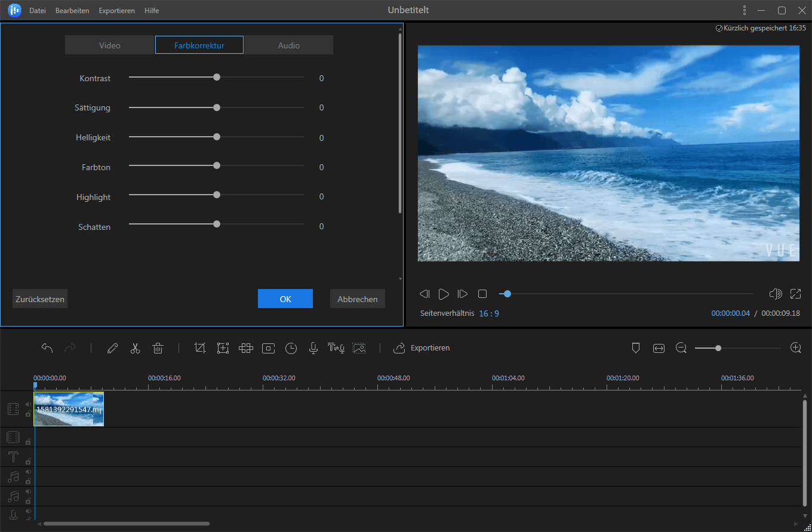Select the crop tool in toolbar
The width and height of the screenshot is (812, 532).
pos(200,348)
